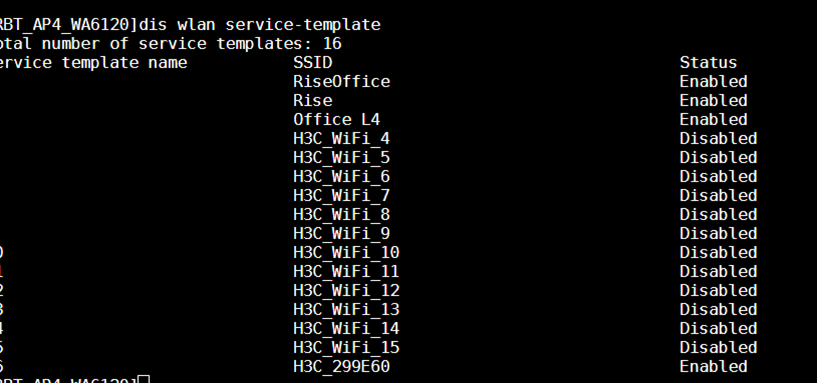Screen dimensions: 817x384
Task: Click the dis wlan service-template command
Action: pyautogui.click(x=261, y=24)
